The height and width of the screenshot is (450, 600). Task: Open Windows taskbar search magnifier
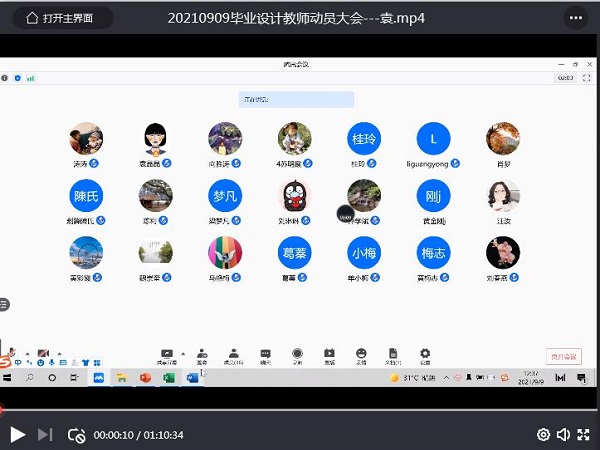click(29, 378)
